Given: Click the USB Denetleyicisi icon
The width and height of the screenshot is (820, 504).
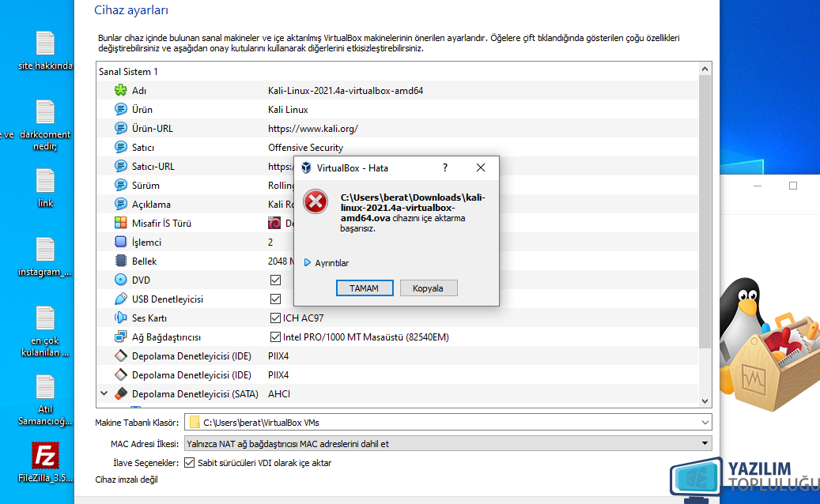Looking at the screenshot, I should click(x=121, y=299).
